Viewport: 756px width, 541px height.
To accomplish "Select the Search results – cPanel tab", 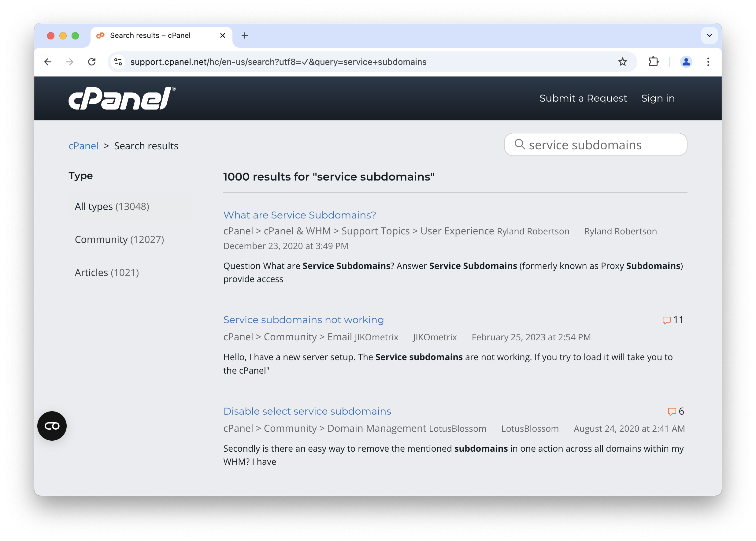I will (161, 35).
